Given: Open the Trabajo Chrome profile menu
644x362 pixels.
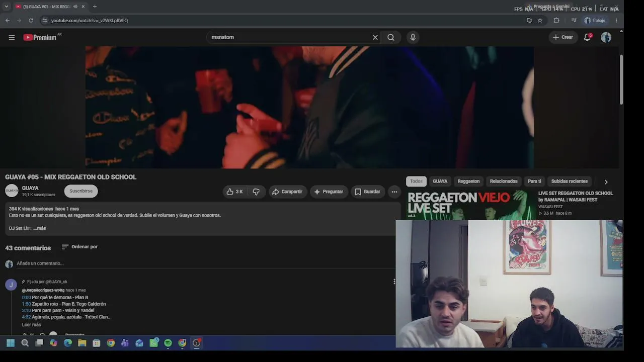Looking at the screenshot, I should [595, 21].
